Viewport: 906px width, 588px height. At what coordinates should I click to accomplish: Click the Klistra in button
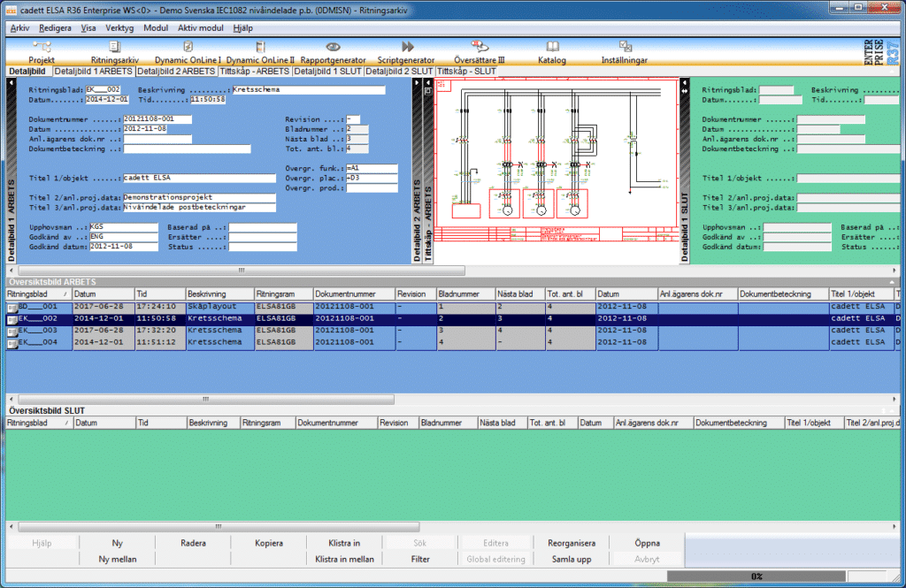(344, 543)
